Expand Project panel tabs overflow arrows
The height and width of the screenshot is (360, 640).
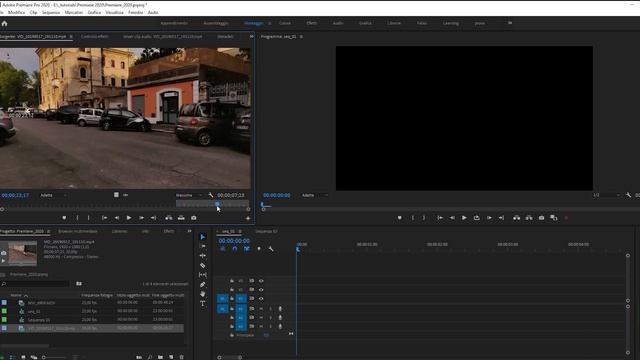point(189,231)
